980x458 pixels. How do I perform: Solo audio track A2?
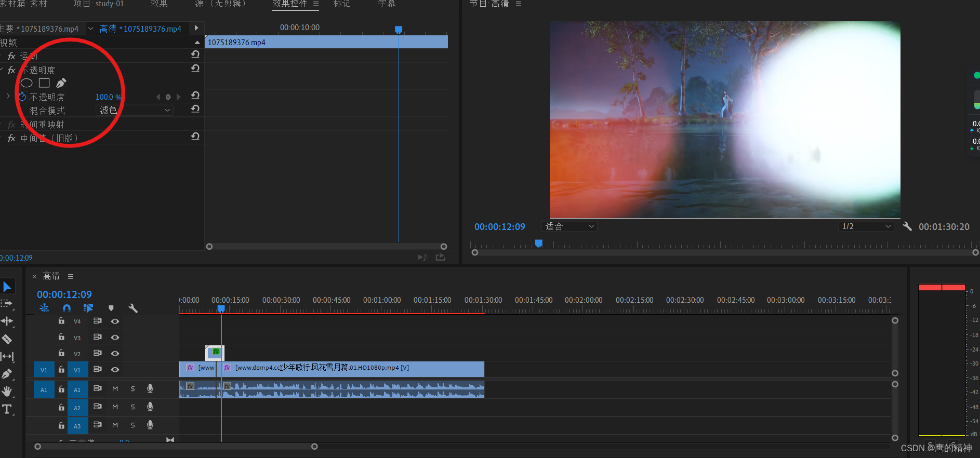pyautogui.click(x=133, y=407)
